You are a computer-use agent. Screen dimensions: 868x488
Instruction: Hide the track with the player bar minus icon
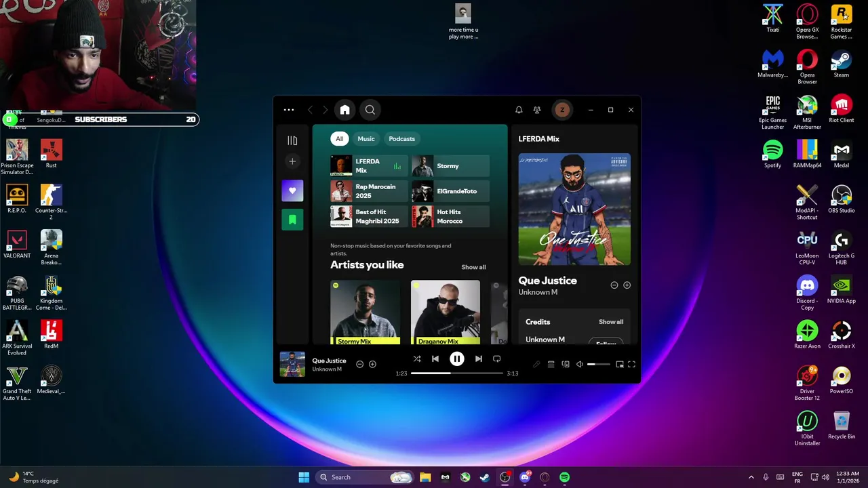360,364
